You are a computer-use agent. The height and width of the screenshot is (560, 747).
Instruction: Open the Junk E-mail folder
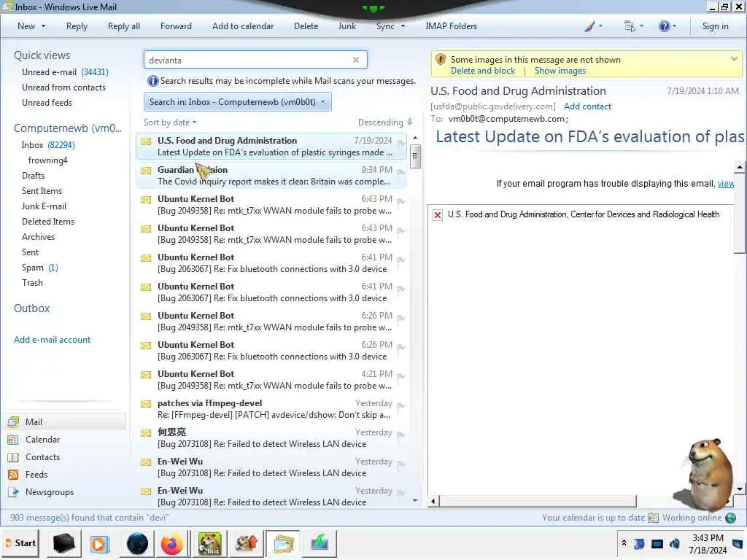(x=44, y=206)
